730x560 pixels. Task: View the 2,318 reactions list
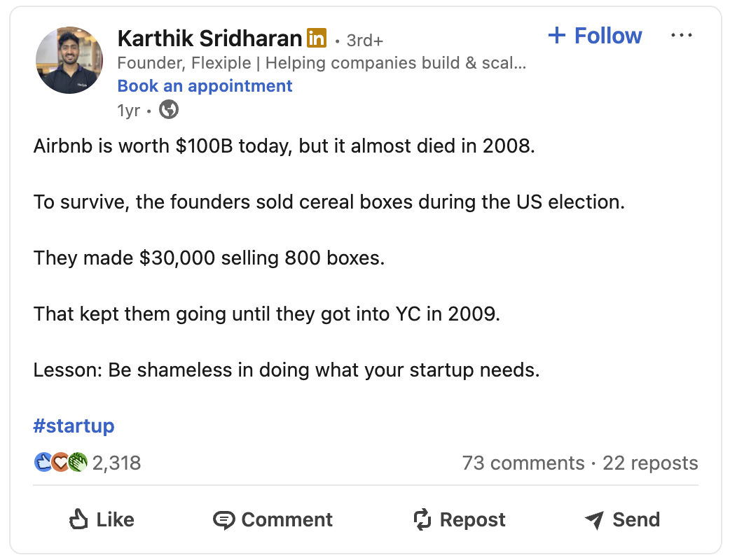pos(116,463)
